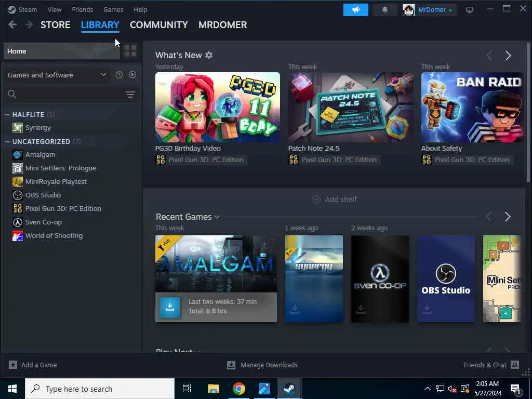This screenshot has height=399, width=532.
Task: Open File Explorer from the taskbar
Action: pyautogui.click(x=214, y=389)
